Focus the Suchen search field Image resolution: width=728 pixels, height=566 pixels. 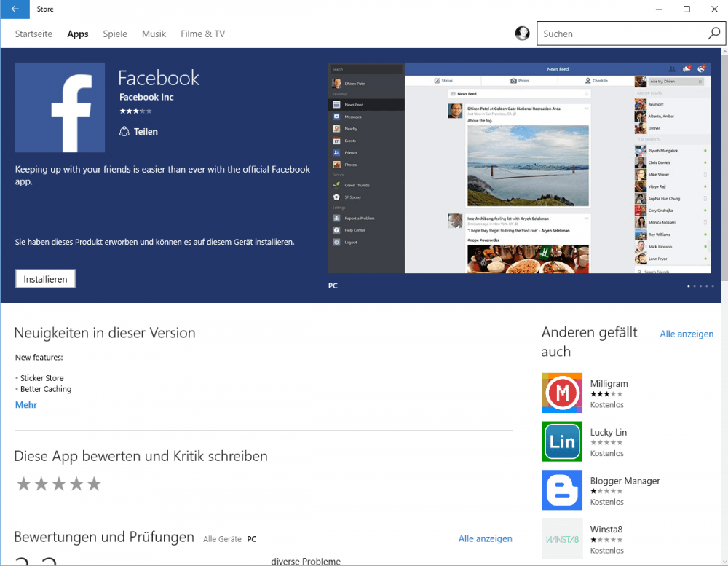pos(622,34)
